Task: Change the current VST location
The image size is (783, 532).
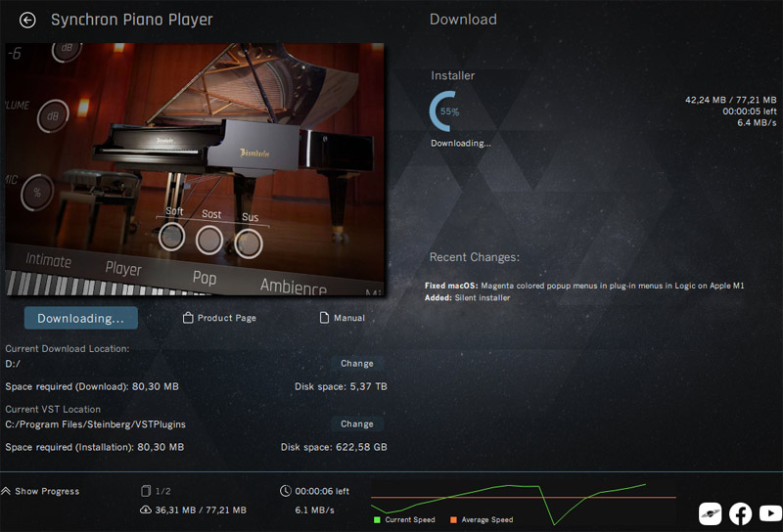Action: [357, 423]
